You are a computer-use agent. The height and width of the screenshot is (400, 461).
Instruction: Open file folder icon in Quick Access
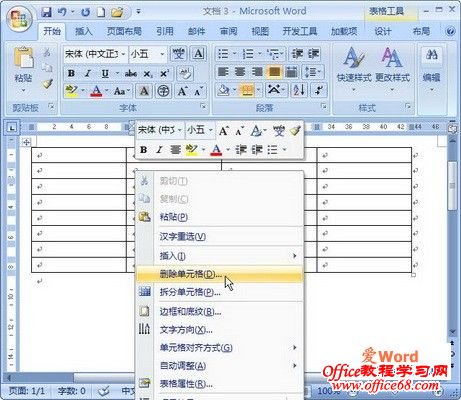tap(117, 12)
